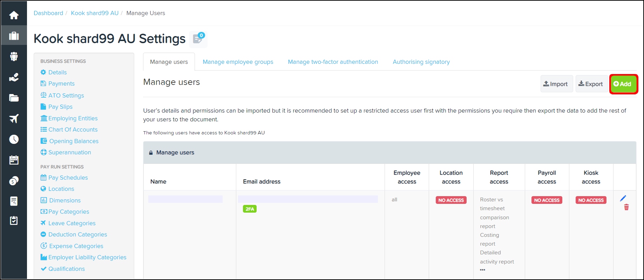Image resolution: width=644 pixels, height=280 pixels.
Task: Go to Dashboard breadcrumb link
Action: [48, 13]
